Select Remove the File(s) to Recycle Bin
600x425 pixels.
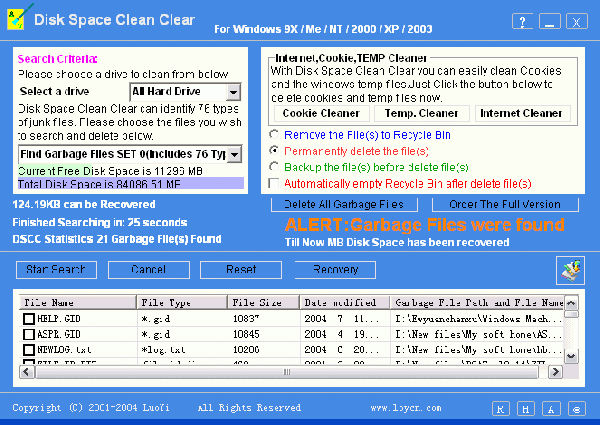click(274, 135)
